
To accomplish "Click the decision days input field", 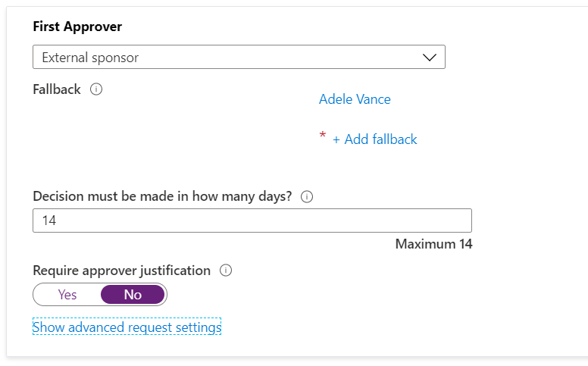I will pyautogui.click(x=252, y=221).
